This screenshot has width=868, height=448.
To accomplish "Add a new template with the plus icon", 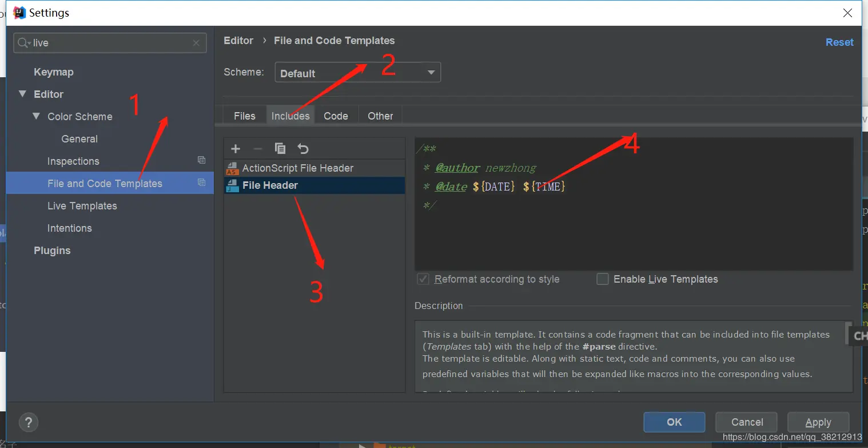I will 236,149.
